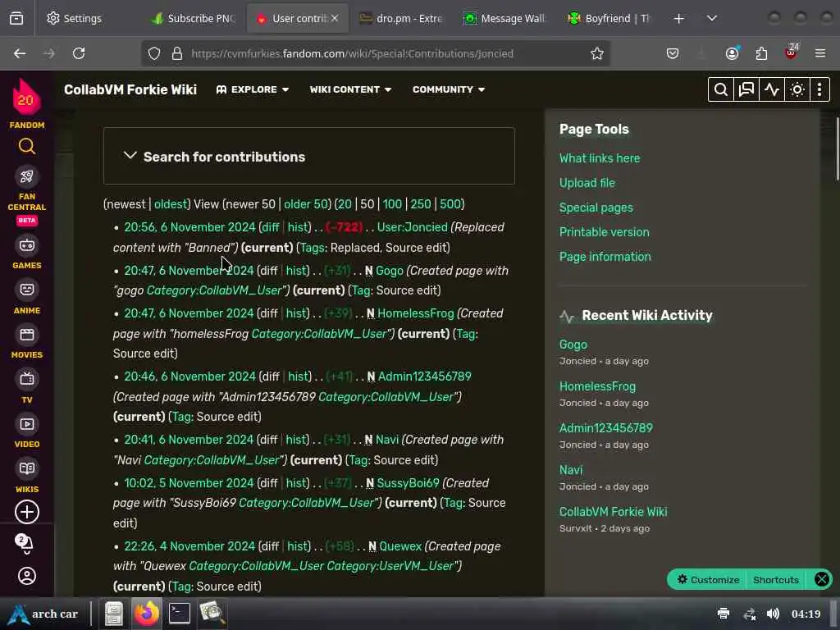Expand the Community dropdown menu

tap(449, 89)
